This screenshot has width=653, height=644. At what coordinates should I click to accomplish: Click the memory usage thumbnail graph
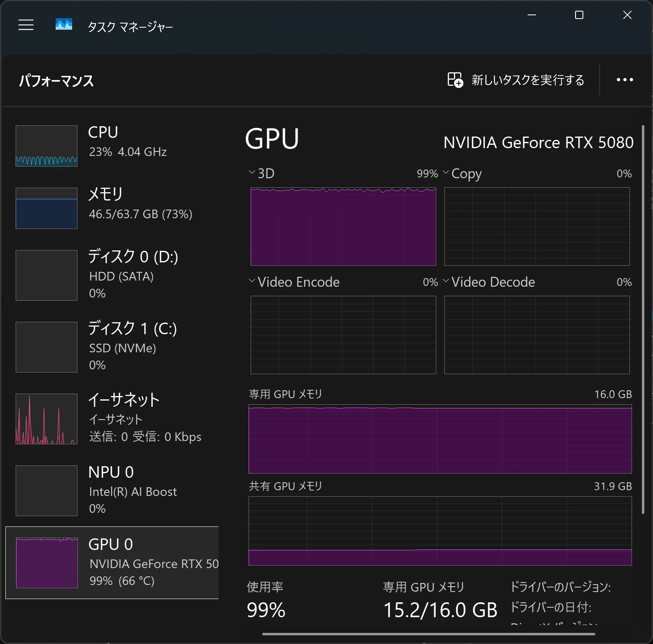pyautogui.click(x=47, y=208)
